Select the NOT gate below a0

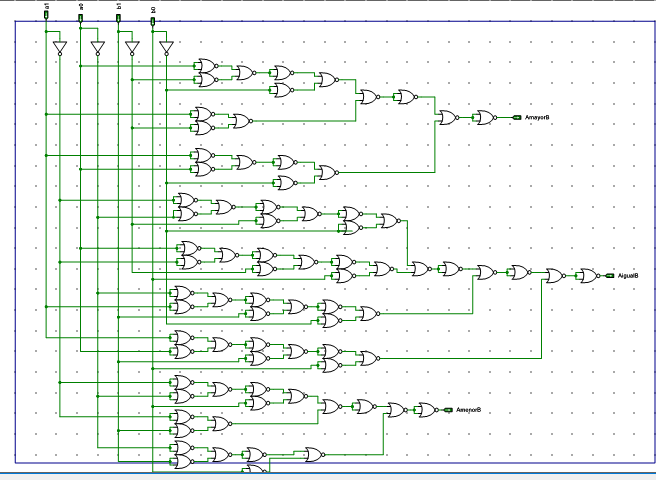(97, 47)
